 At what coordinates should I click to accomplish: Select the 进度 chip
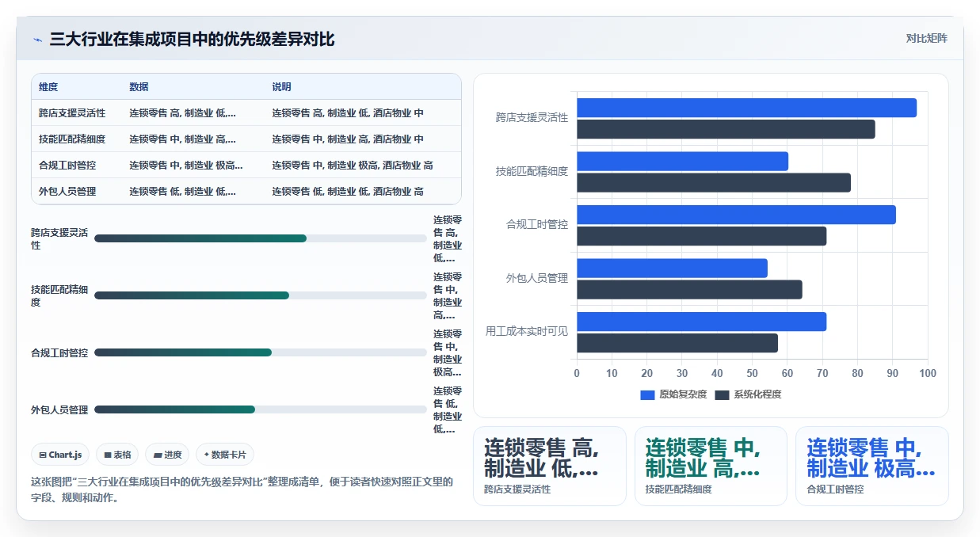(x=167, y=455)
